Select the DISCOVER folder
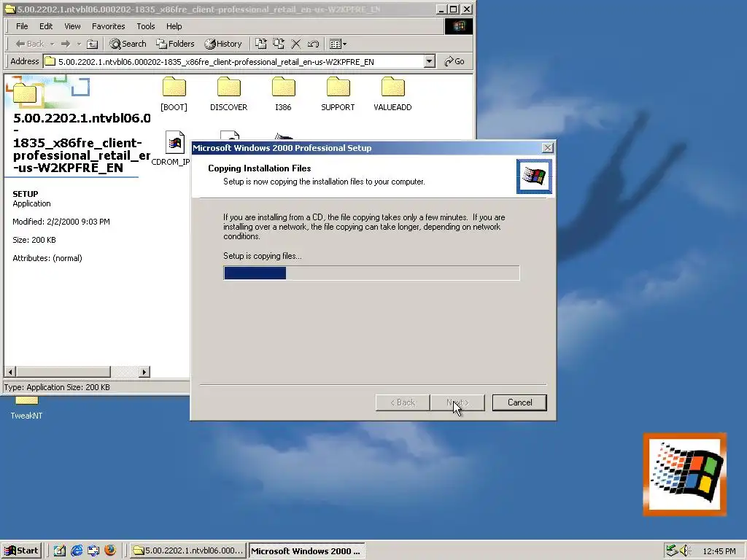Screen dimensions: 747x560 (228, 94)
